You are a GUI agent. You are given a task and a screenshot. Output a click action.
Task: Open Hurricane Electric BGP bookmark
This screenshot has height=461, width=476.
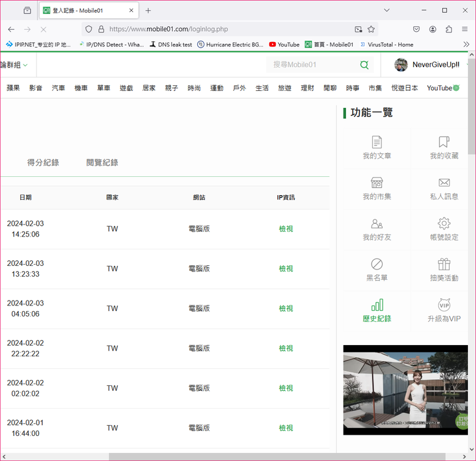coord(230,45)
